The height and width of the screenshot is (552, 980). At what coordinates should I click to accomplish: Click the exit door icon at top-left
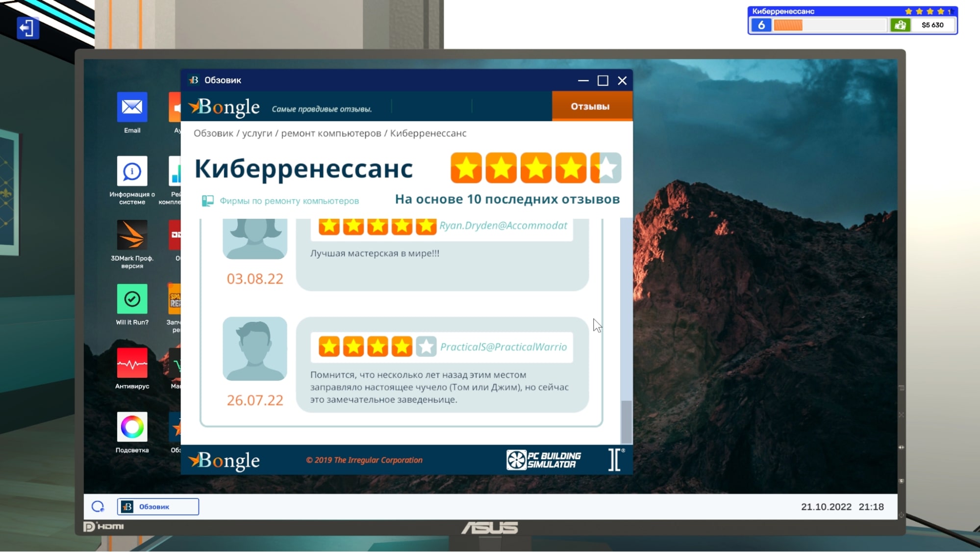[x=27, y=27]
